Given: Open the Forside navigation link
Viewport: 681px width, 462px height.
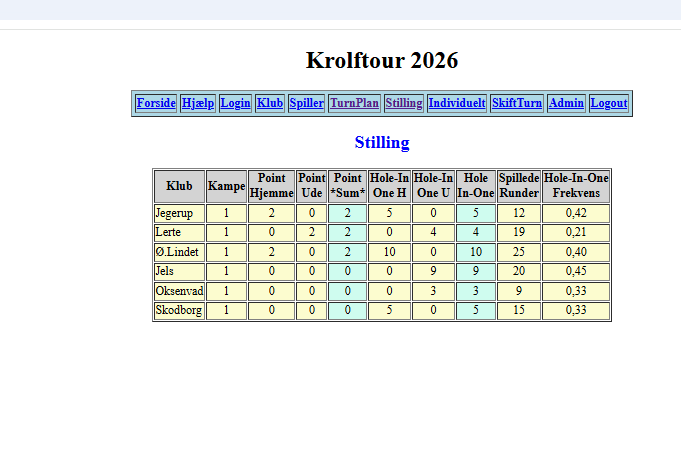Looking at the screenshot, I should click(x=156, y=103).
